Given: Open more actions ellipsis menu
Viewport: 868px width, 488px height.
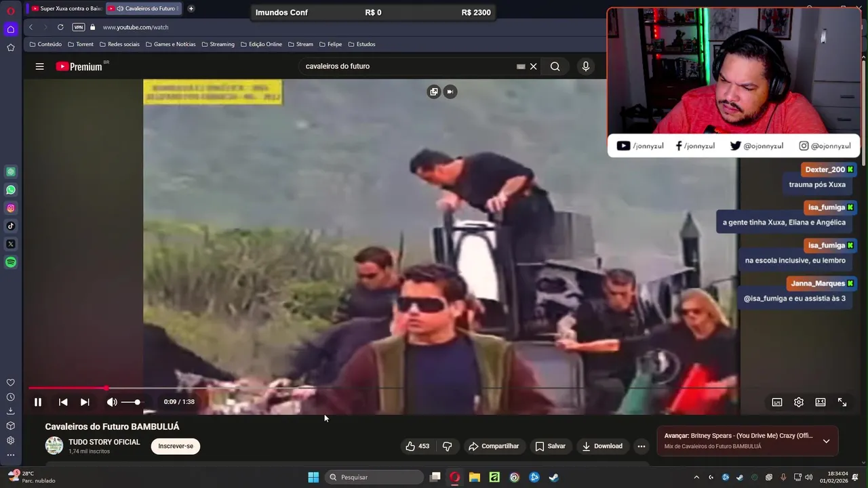Looking at the screenshot, I should coord(641,446).
